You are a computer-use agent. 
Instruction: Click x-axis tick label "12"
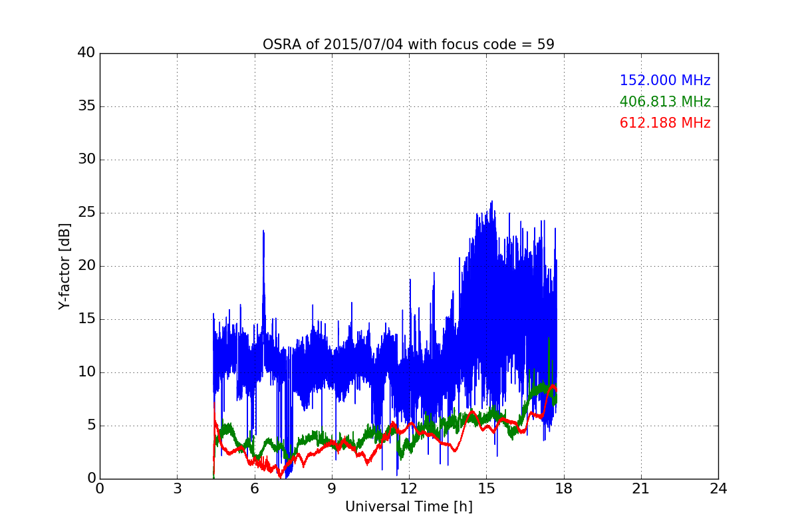409,489
